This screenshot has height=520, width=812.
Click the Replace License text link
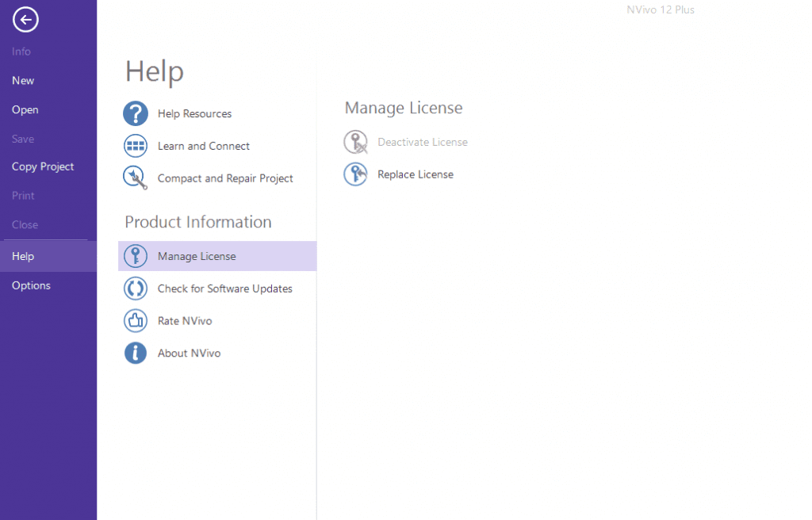416,174
